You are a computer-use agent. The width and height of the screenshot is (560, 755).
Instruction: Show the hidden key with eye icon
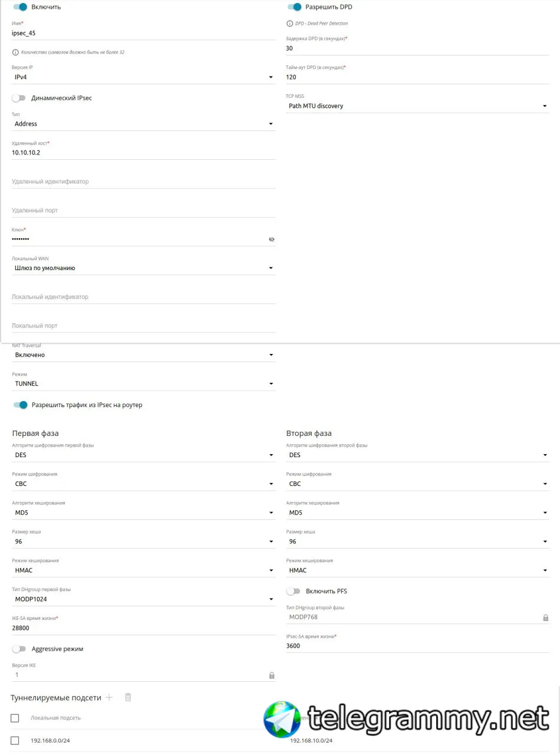click(272, 239)
